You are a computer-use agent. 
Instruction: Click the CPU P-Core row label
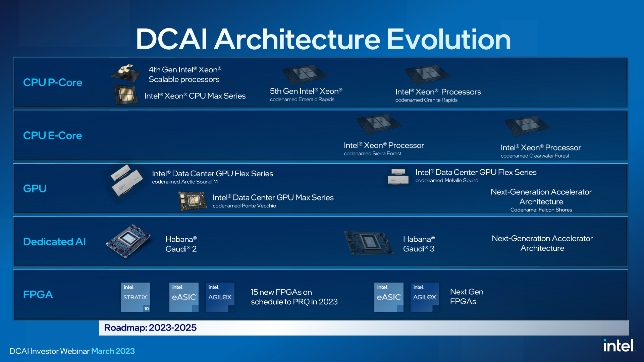(x=53, y=77)
